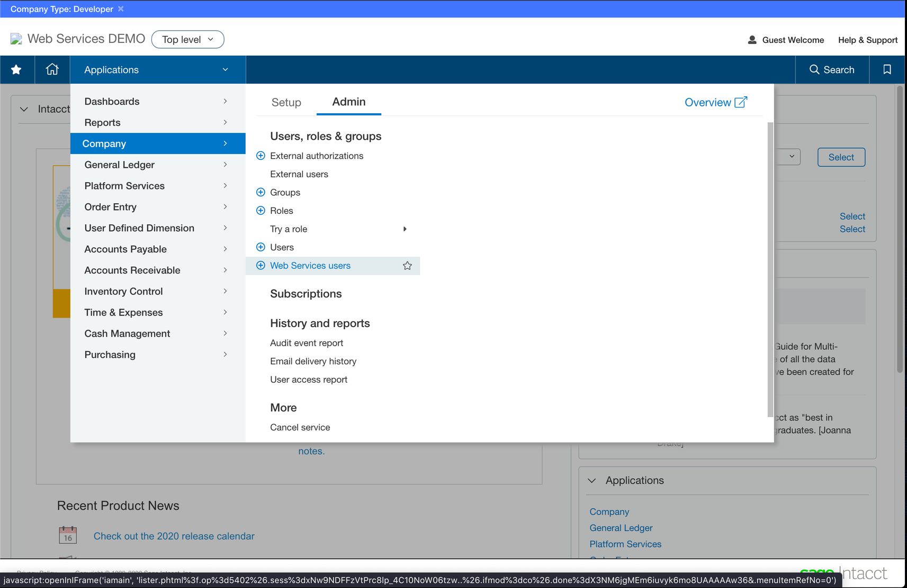This screenshot has width=907, height=588.
Task: Open the Users list
Action: tap(282, 247)
